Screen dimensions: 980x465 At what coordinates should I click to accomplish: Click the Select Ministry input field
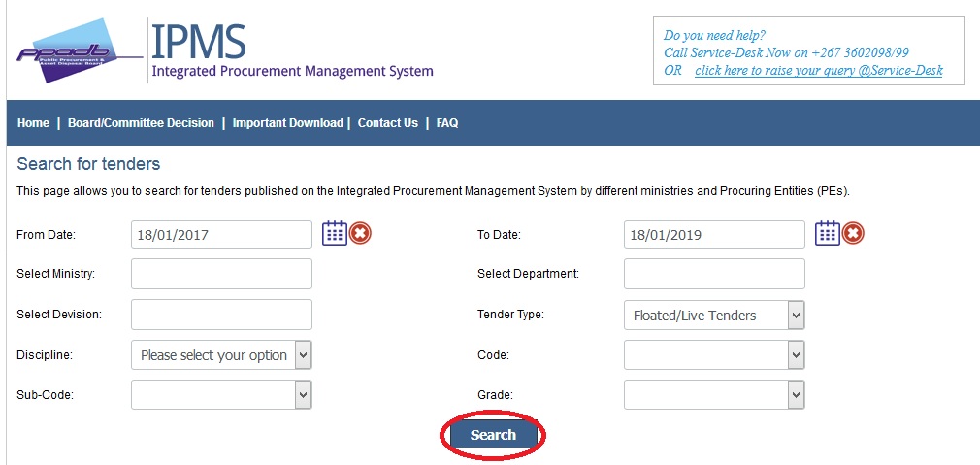tap(221, 274)
